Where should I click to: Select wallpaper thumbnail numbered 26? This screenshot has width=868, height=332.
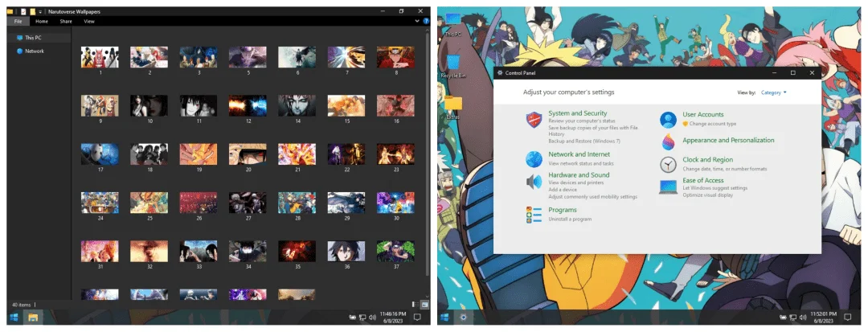[199, 203]
